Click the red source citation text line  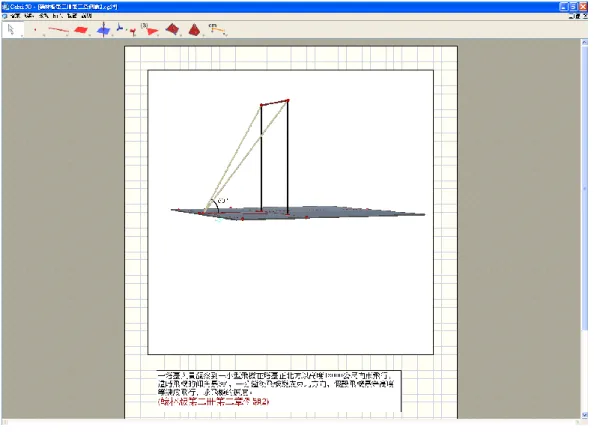[x=213, y=402]
